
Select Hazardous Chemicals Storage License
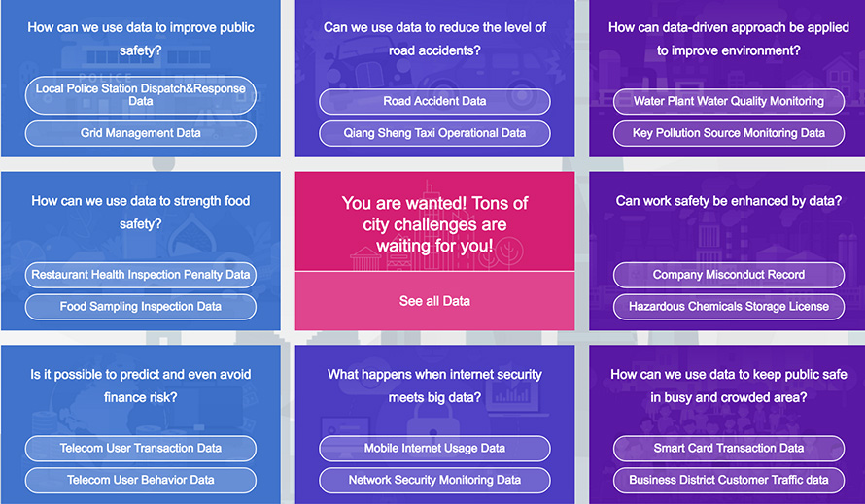coord(729,307)
